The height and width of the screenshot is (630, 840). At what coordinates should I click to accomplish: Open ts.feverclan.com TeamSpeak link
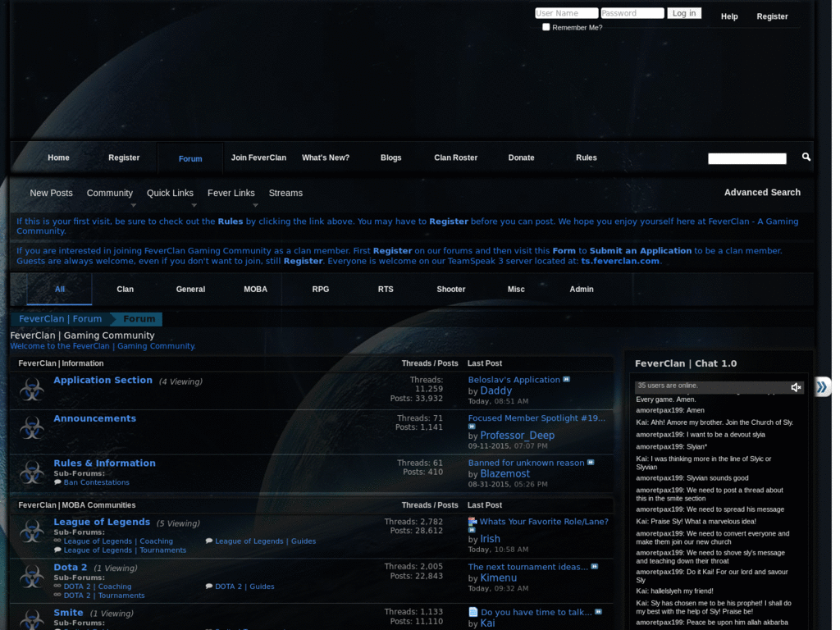(x=620, y=261)
